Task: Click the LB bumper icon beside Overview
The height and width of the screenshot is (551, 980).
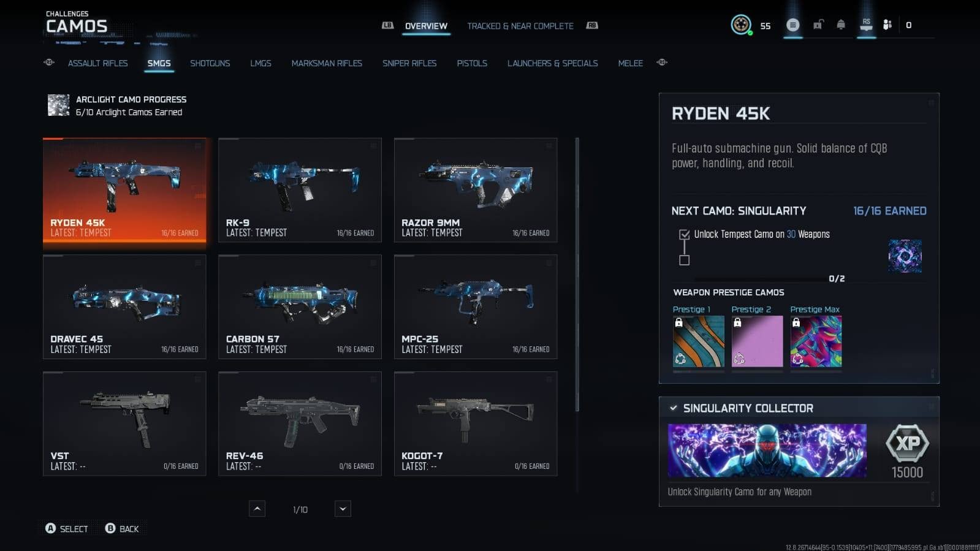Action: pyautogui.click(x=387, y=25)
